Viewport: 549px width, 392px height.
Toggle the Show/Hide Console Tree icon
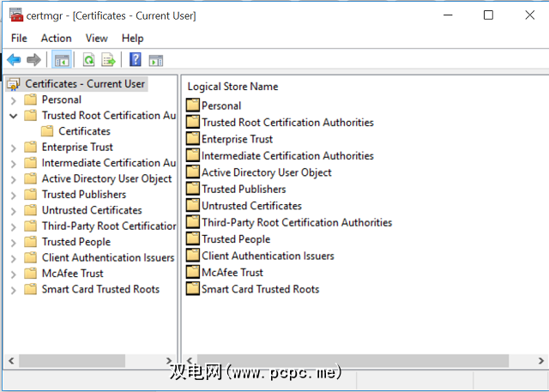point(62,60)
